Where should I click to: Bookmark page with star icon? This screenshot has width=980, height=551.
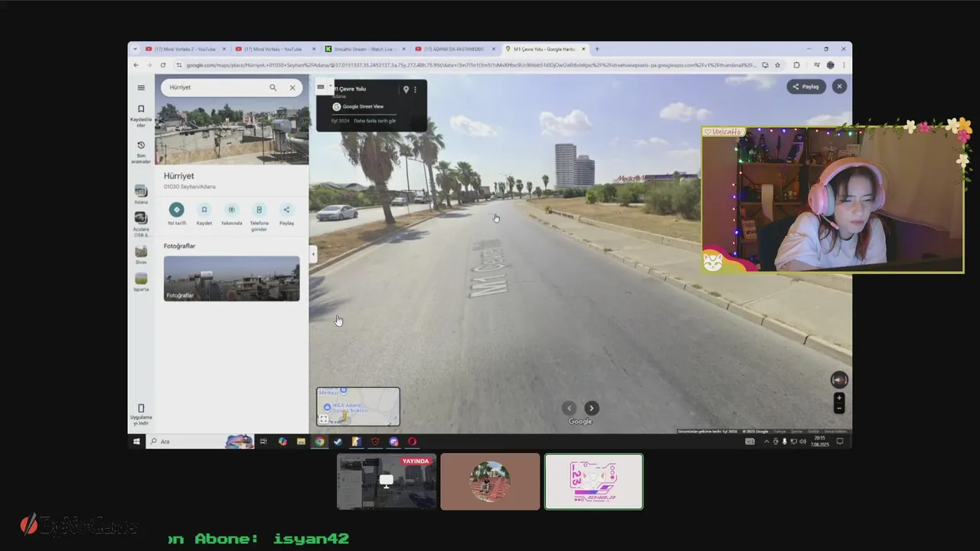click(778, 65)
